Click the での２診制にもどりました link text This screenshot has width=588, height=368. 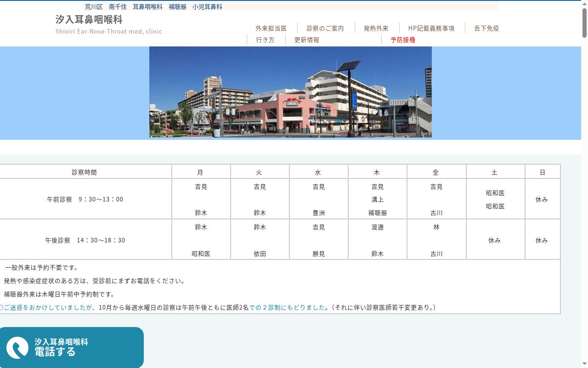(287, 307)
